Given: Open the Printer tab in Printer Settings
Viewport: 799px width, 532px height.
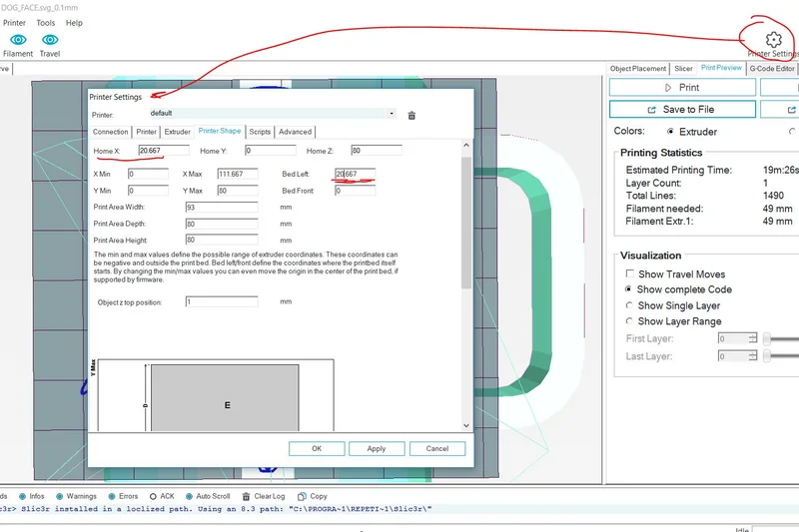Looking at the screenshot, I should 146,132.
